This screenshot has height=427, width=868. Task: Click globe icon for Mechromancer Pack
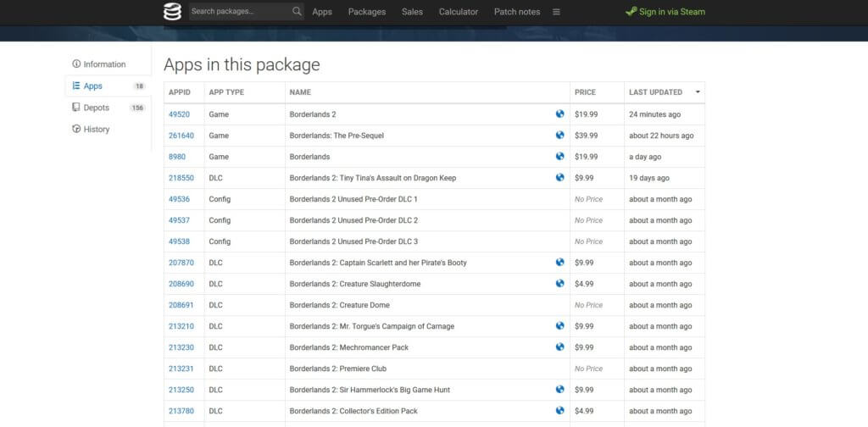pyautogui.click(x=559, y=347)
